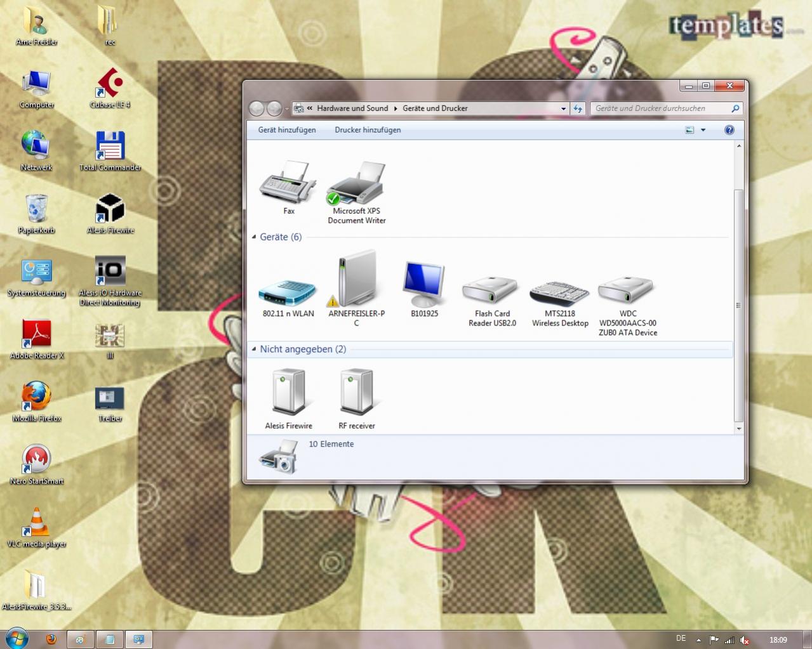Collapse the Geräte (6) group
Image resolution: width=812 pixels, height=649 pixels.
[x=254, y=237]
